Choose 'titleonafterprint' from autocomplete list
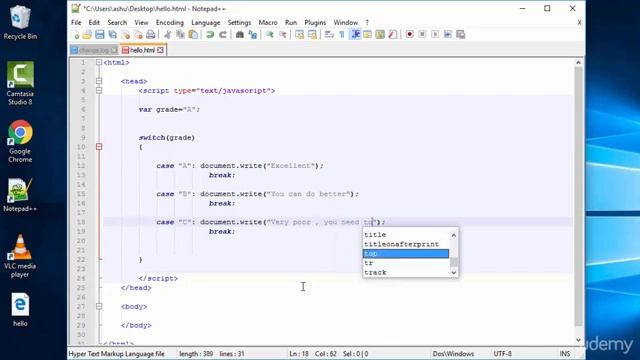640x360 pixels. (406, 244)
